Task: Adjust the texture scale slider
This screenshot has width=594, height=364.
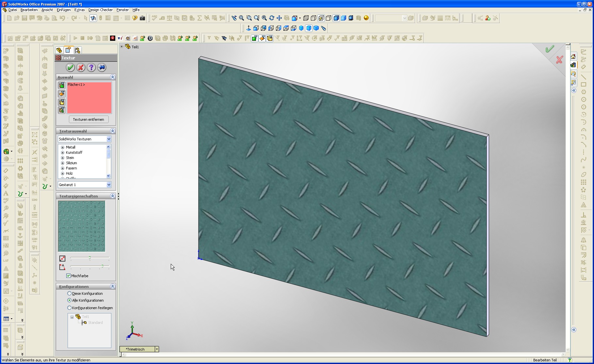Action: click(90, 258)
